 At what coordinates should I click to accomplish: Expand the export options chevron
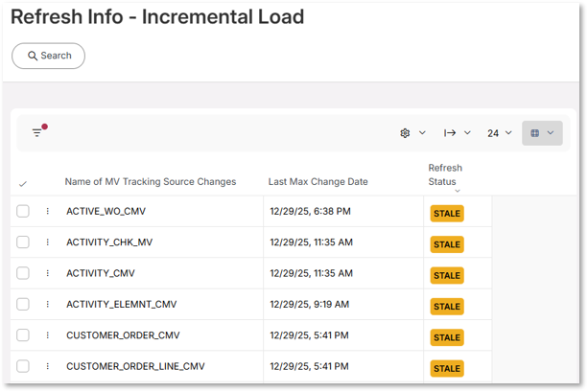point(467,132)
